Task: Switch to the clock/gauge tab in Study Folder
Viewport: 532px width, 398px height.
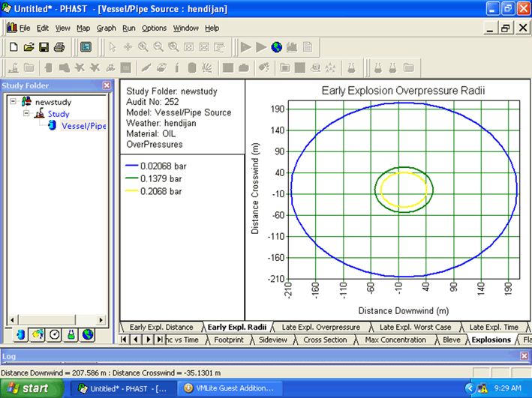Action: [55, 334]
